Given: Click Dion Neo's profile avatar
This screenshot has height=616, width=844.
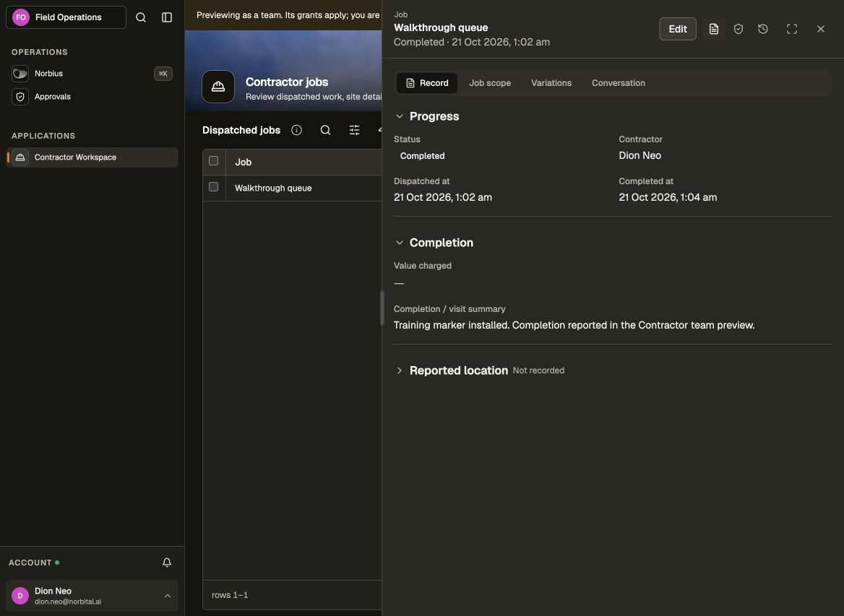Looking at the screenshot, I should [20, 596].
